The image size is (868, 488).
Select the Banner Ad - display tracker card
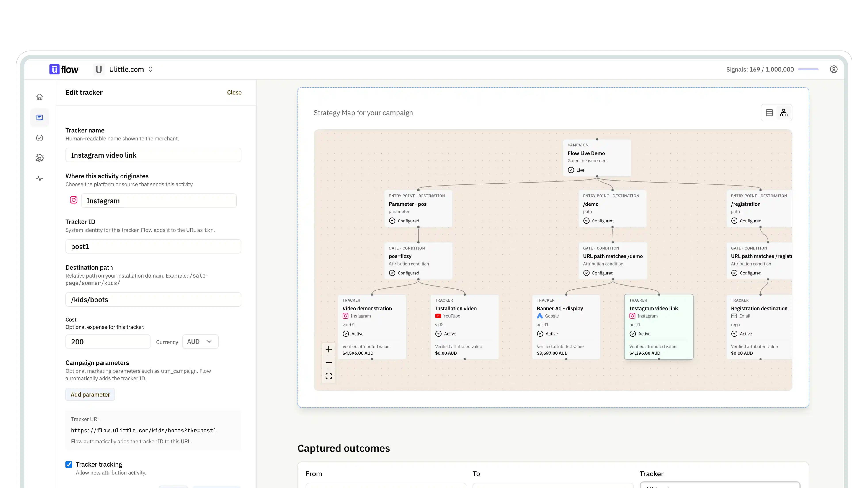point(566,327)
